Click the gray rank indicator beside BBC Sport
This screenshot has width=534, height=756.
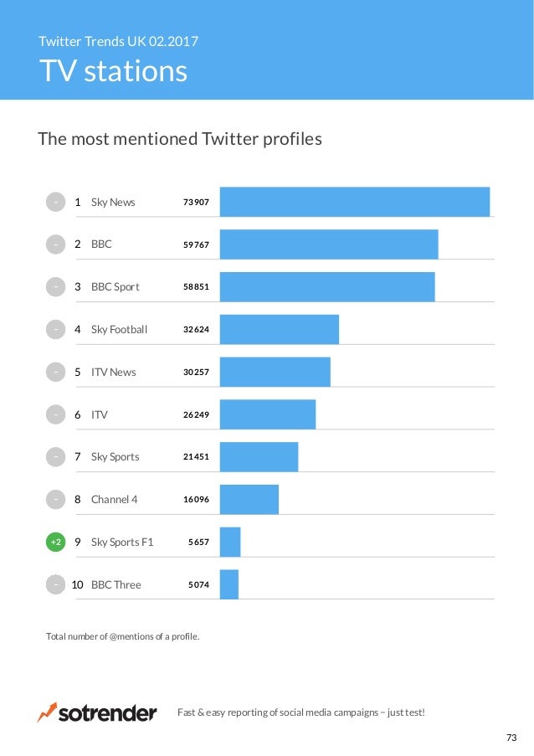tap(55, 287)
